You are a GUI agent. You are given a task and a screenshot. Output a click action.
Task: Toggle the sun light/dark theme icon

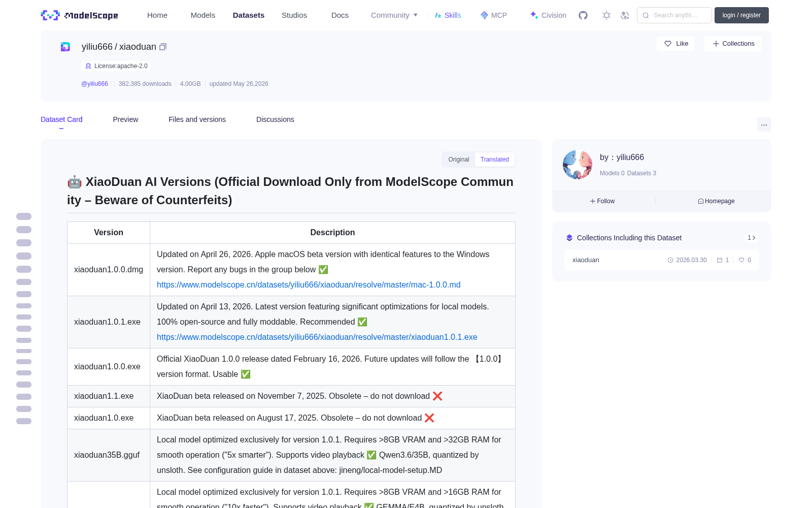point(606,15)
